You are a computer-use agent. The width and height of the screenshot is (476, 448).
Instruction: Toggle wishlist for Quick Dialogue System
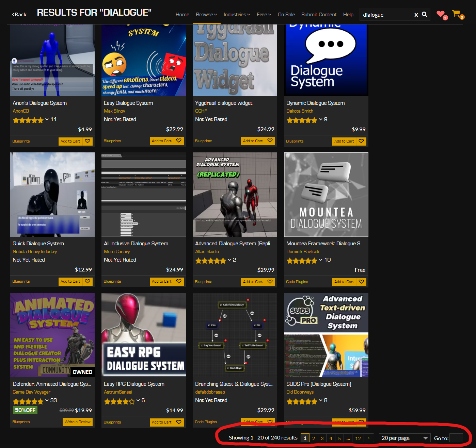tap(88, 281)
